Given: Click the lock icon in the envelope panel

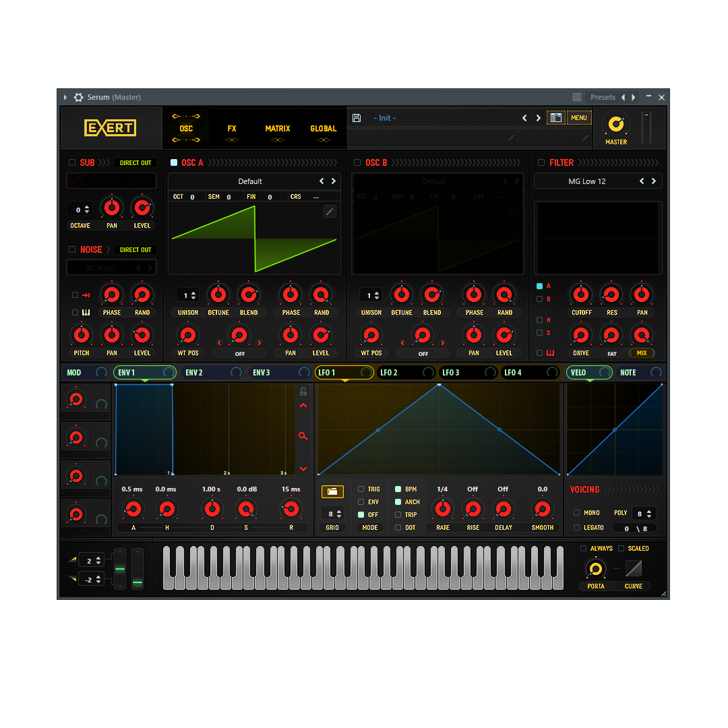Looking at the screenshot, I should tap(303, 392).
